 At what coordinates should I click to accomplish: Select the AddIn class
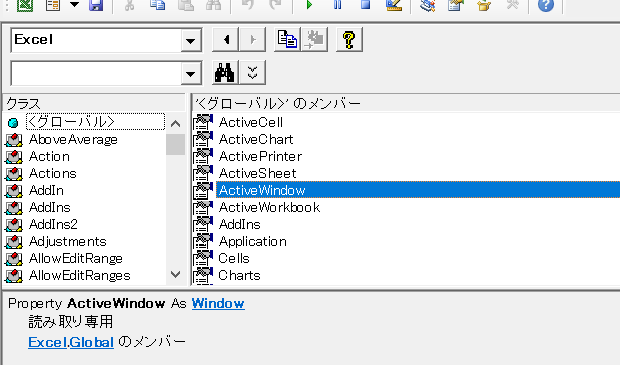pos(46,191)
